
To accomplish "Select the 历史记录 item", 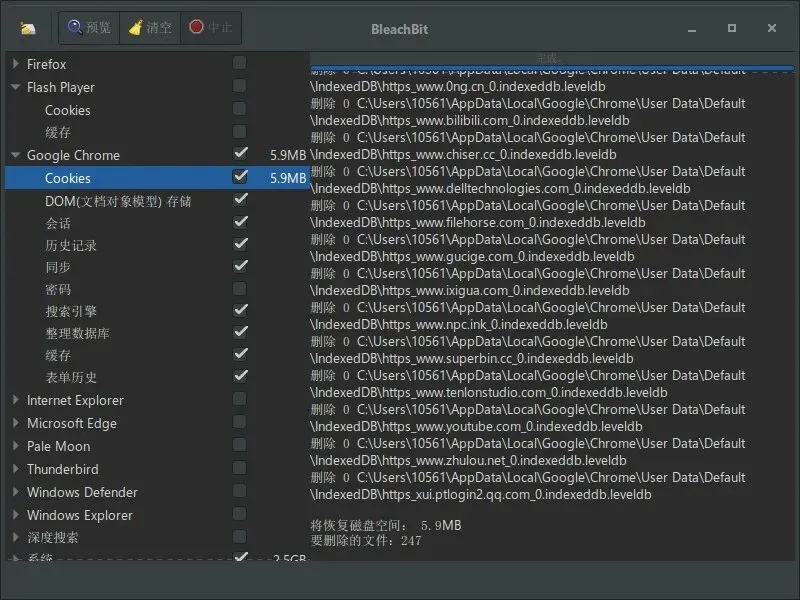I will pos(157,245).
